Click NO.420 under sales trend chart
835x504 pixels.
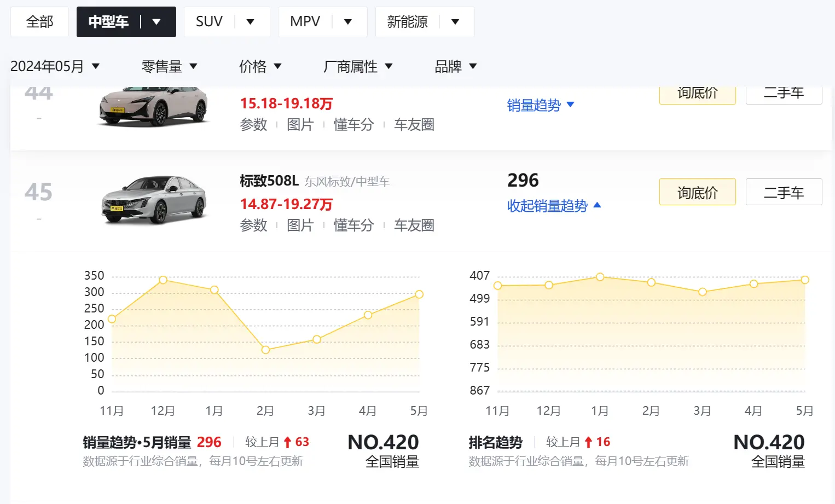(x=383, y=442)
